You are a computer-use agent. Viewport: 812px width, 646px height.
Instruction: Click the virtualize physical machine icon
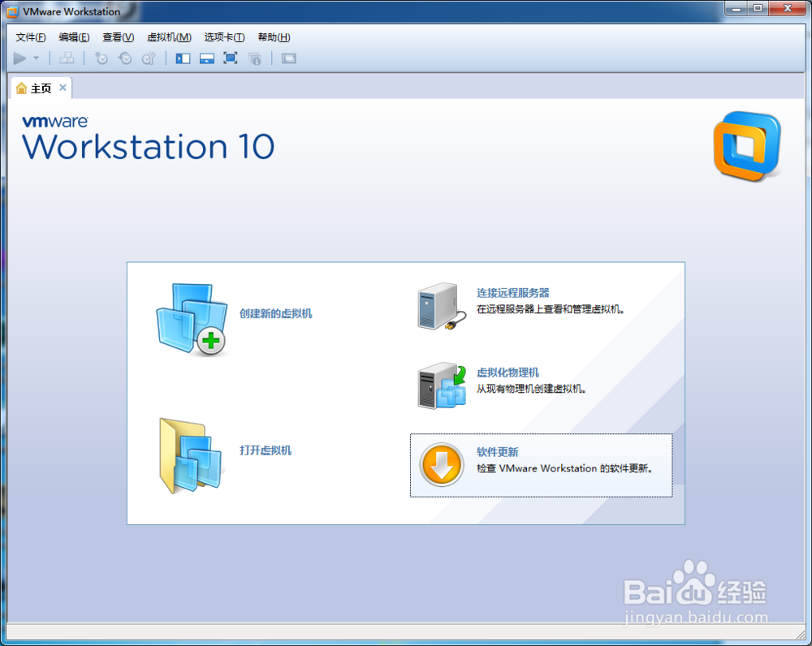click(442, 385)
